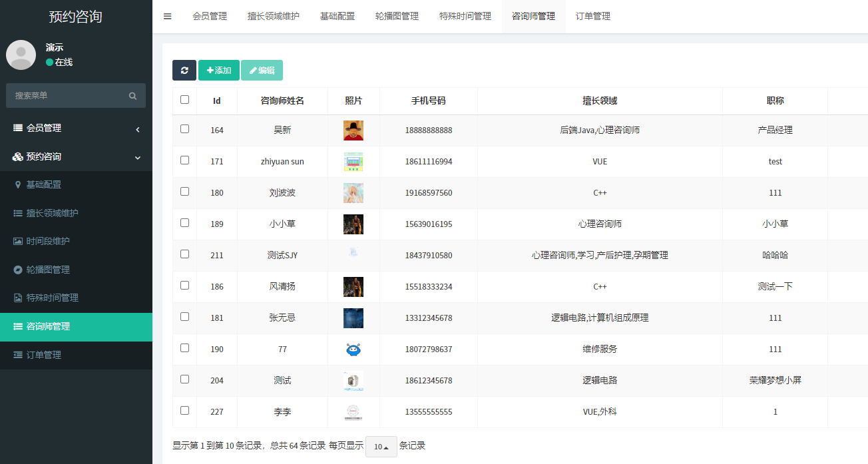The width and height of the screenshot is (868, 464).
Task: Collapse the 预约咨询 sidebar section
Action: point(76,156)
